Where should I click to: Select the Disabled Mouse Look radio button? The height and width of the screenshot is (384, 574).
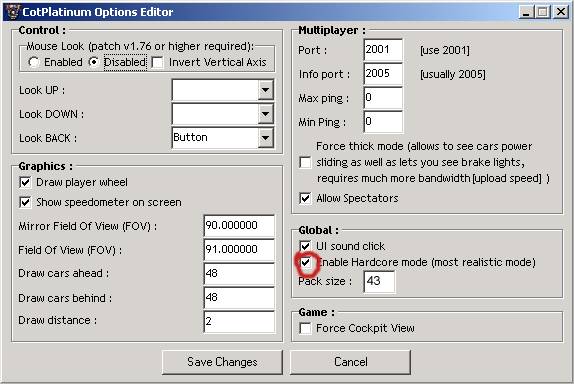[x=94, y=62]
